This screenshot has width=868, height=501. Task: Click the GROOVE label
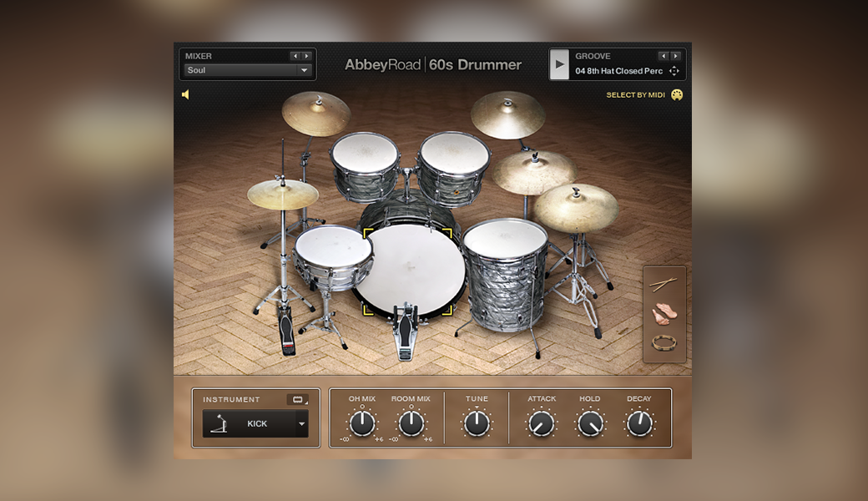(x=593, y=56)
